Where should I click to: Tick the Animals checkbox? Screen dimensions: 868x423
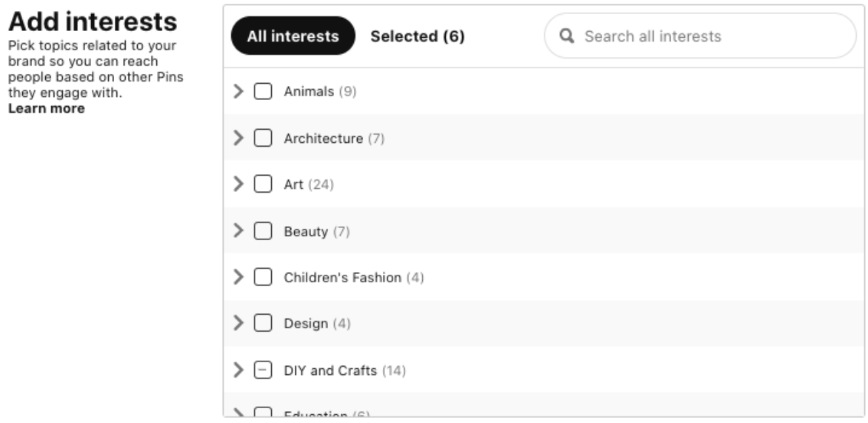tap(263, 92)
